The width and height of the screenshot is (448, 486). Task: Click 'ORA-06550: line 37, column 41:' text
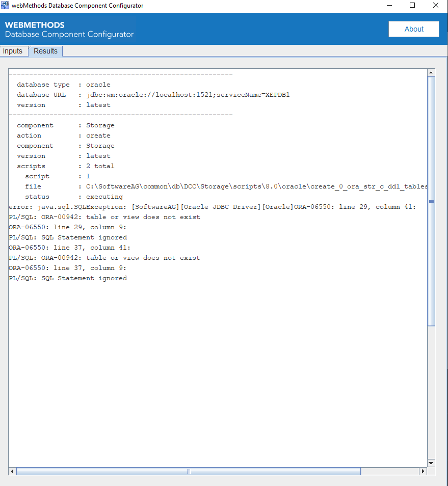pos(69,248)
